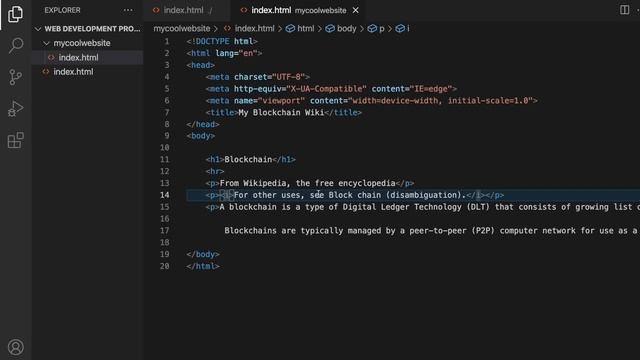
Task: Click 'Blockchains are typically managed' line
Action: point(432,231)
